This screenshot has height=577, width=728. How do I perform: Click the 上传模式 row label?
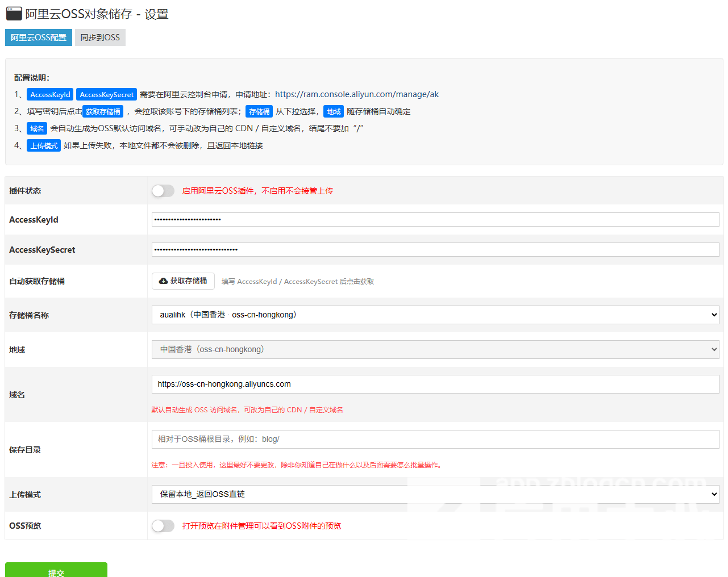(x=25, y=495)
